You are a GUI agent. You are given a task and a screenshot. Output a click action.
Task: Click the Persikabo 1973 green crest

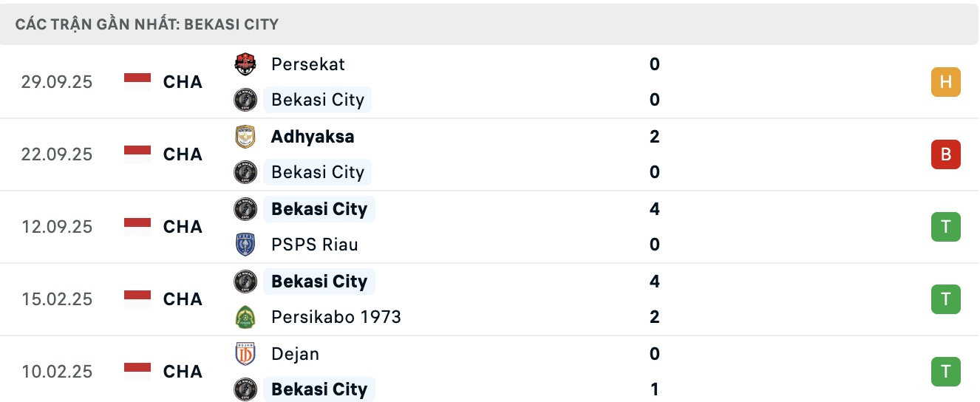(x=245, y=317)
